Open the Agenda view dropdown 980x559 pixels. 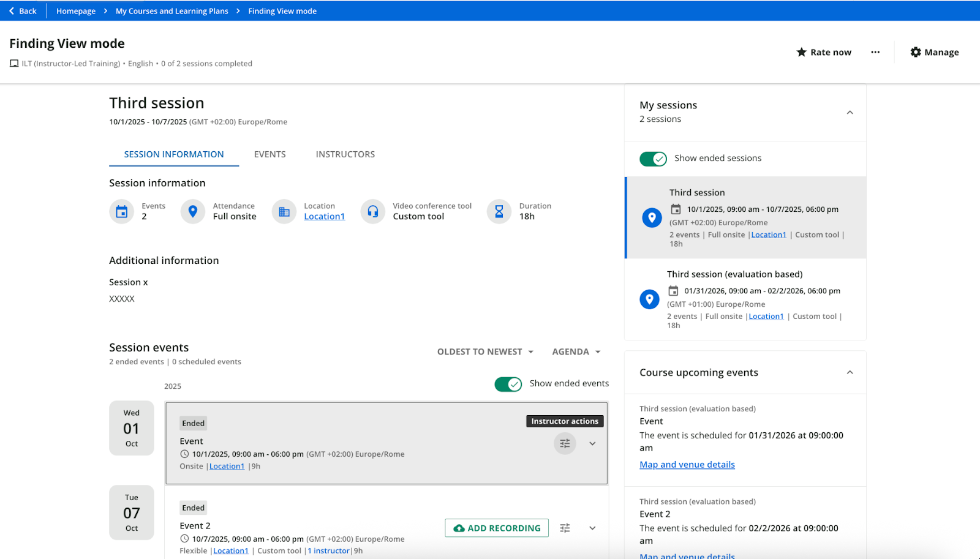[576, 352]
